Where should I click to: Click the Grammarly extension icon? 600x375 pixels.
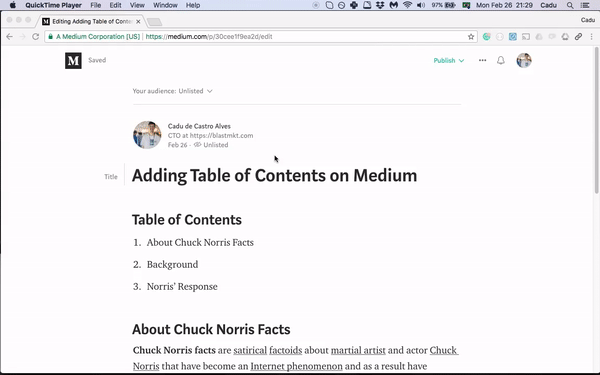(x=487, y=37)
